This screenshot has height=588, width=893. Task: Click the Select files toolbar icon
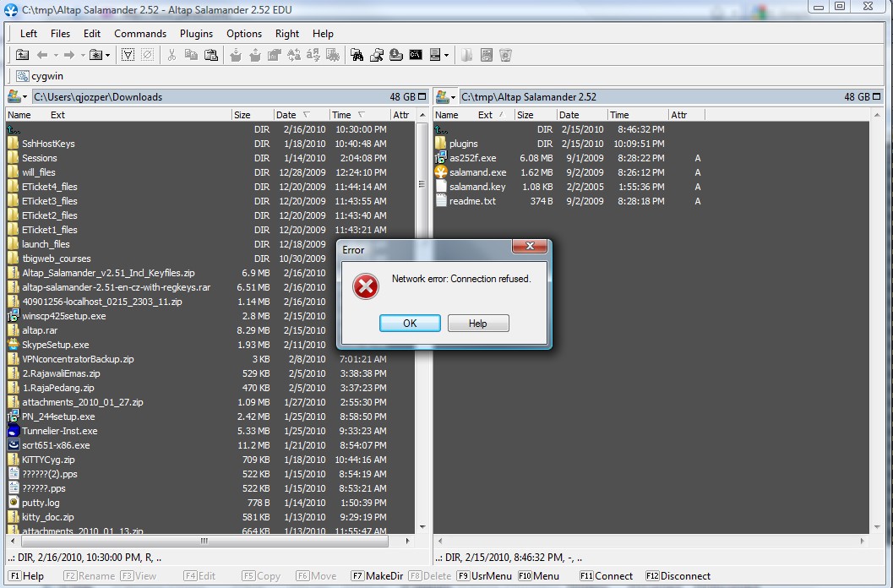click(x=128, y=55)
